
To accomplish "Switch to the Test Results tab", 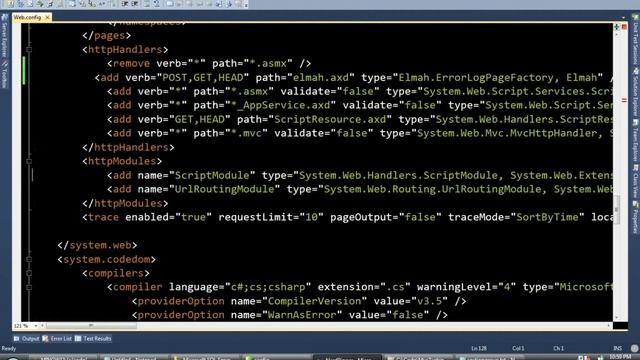I will point(93,339).
